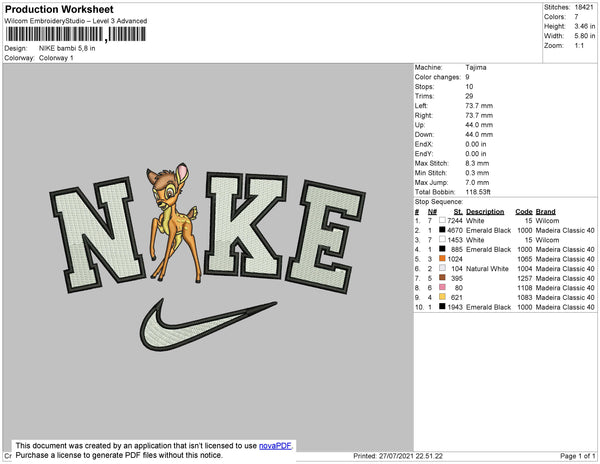Click the yellow swatch in the 621 stitches row

[x=442, y=297]
